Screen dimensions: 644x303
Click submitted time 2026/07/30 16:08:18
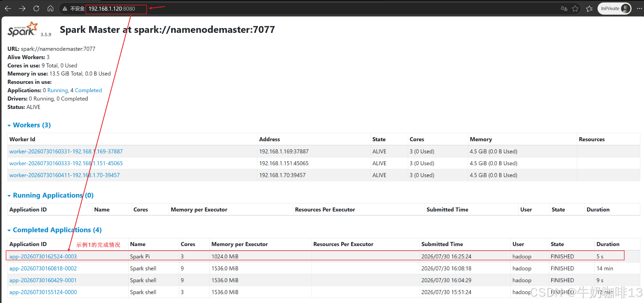click(446, 268)
